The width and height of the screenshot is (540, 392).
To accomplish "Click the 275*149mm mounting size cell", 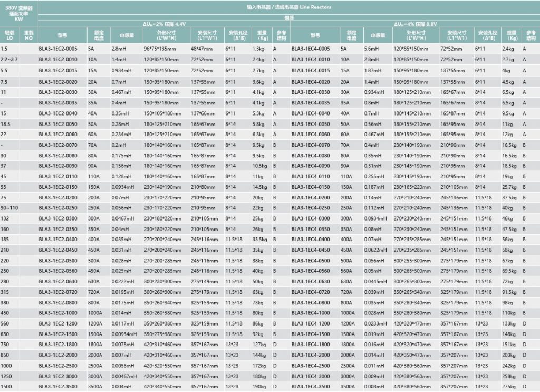I will tap(204, 281).
